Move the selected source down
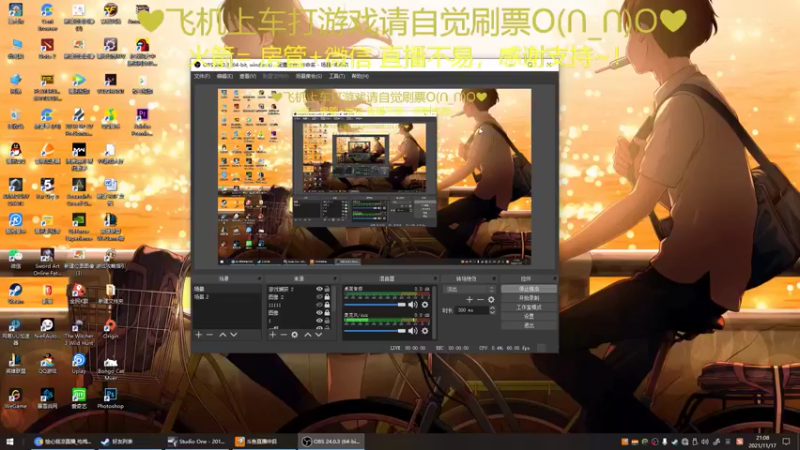 [318, 335]
